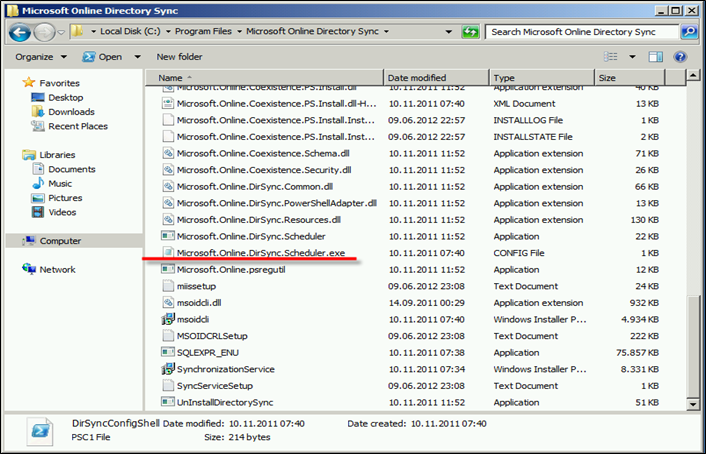Viewport: 706px width, 454px height.
Task: Open the Organize dropdown menu
Action: point(39,57)
